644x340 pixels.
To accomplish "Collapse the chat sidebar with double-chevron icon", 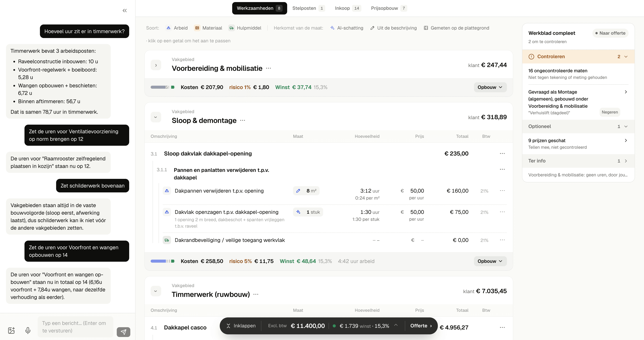I will 124,11.
